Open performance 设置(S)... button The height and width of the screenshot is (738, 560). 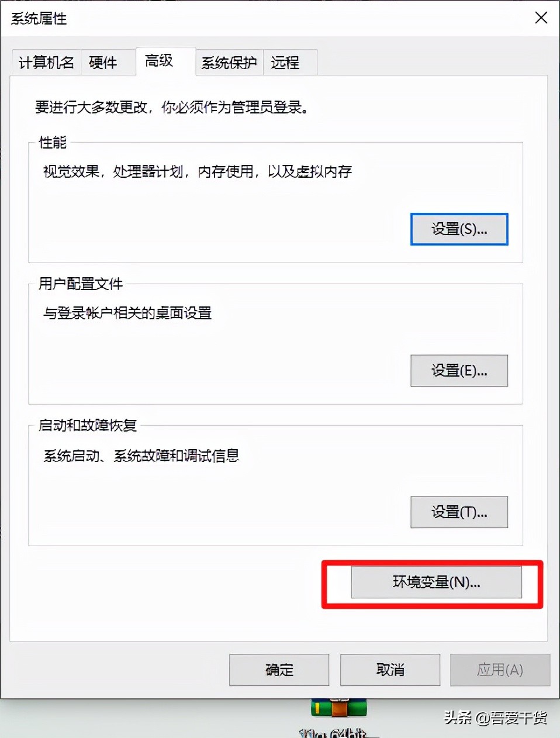click(459, 229)
